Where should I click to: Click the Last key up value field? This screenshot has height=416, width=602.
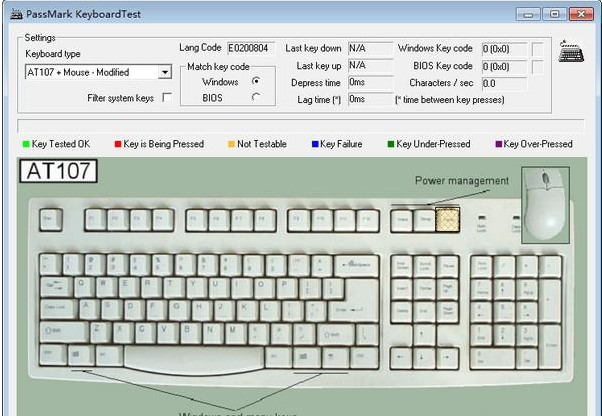370,65
